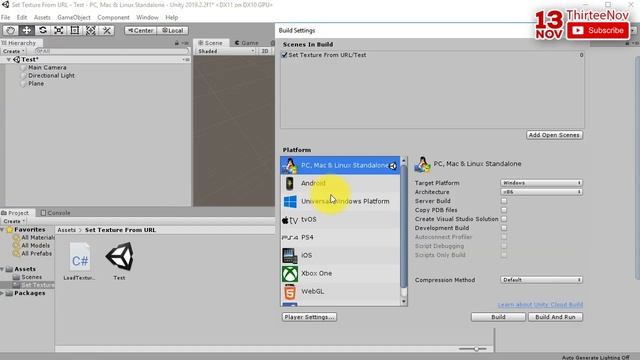This screenshot has width=640, height=360.
Task: Click the YouTube Subscribe button
Action: click(598, 31)
